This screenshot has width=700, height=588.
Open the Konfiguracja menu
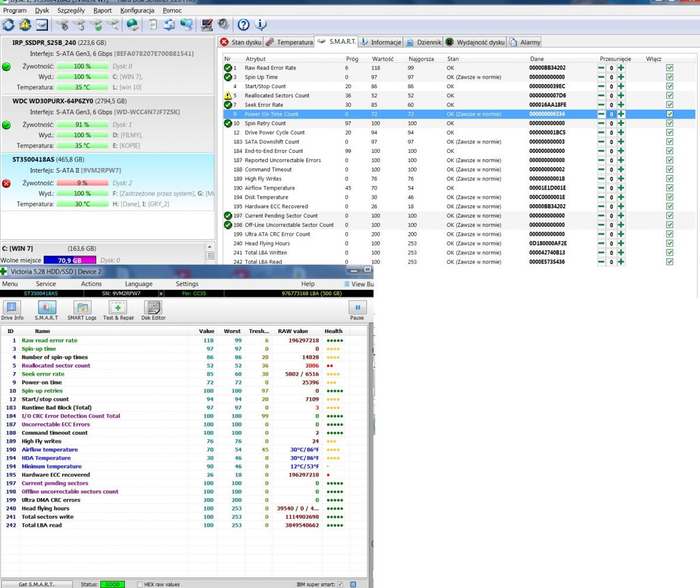pos(138,10)
